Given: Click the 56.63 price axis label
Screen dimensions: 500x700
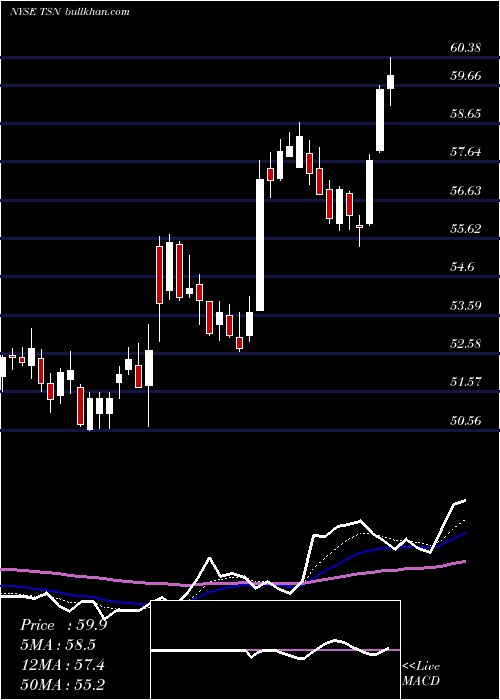Looking at the screenshot, I should (466, 191).
